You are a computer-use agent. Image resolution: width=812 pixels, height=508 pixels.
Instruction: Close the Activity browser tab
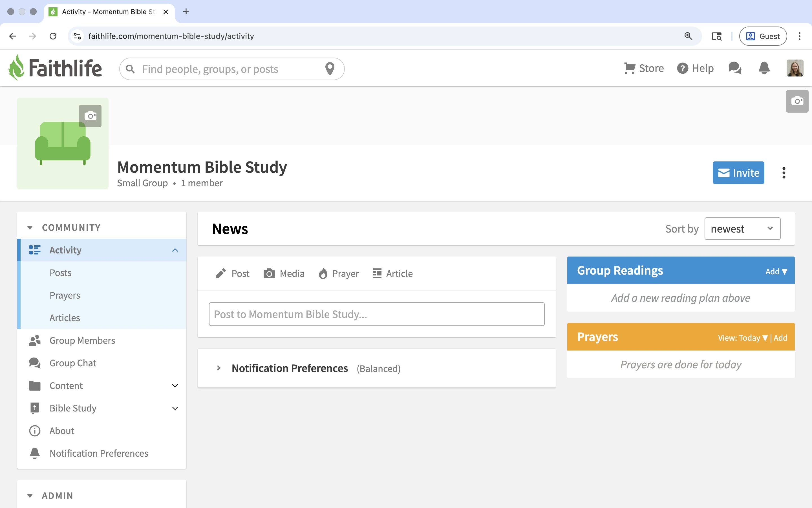166,12
